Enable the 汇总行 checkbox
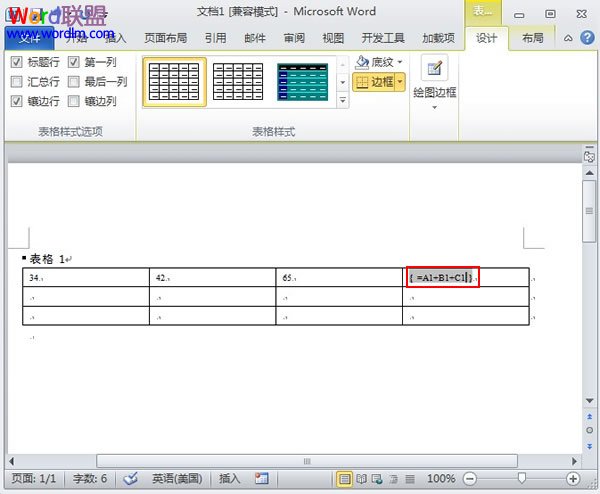This screenshot has height=494, width=600. click(16, 82)
